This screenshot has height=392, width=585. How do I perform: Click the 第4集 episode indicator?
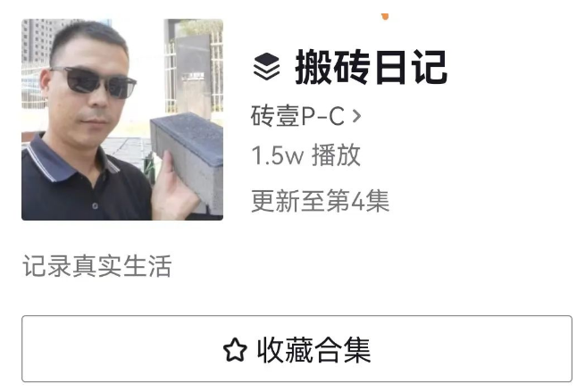click(358, 201)
